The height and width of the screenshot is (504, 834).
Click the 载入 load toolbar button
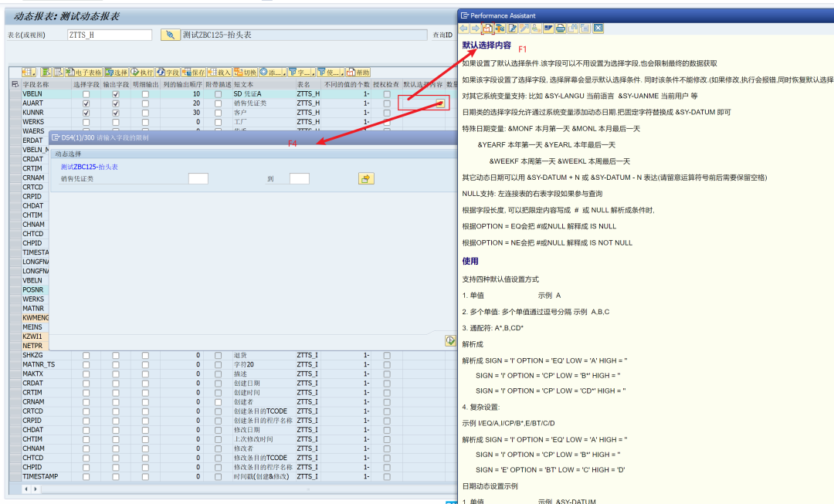click(x=219, y=73)
